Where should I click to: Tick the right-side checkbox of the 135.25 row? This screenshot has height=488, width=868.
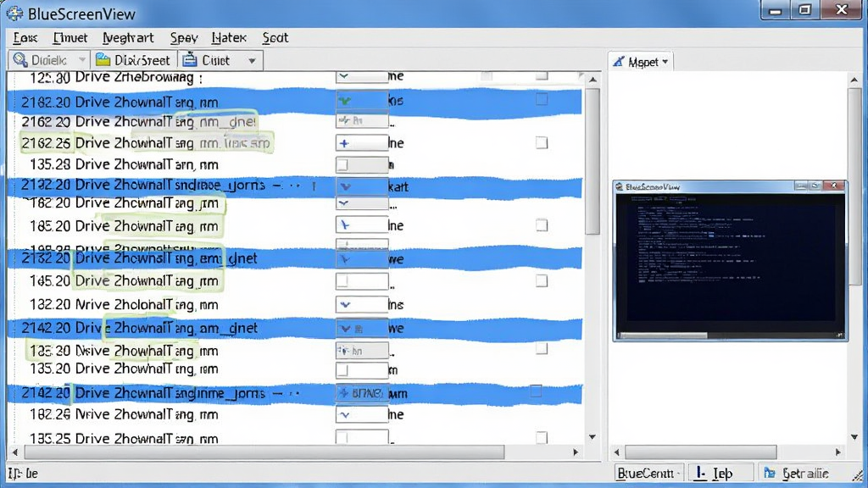click(x=542, y=438)
